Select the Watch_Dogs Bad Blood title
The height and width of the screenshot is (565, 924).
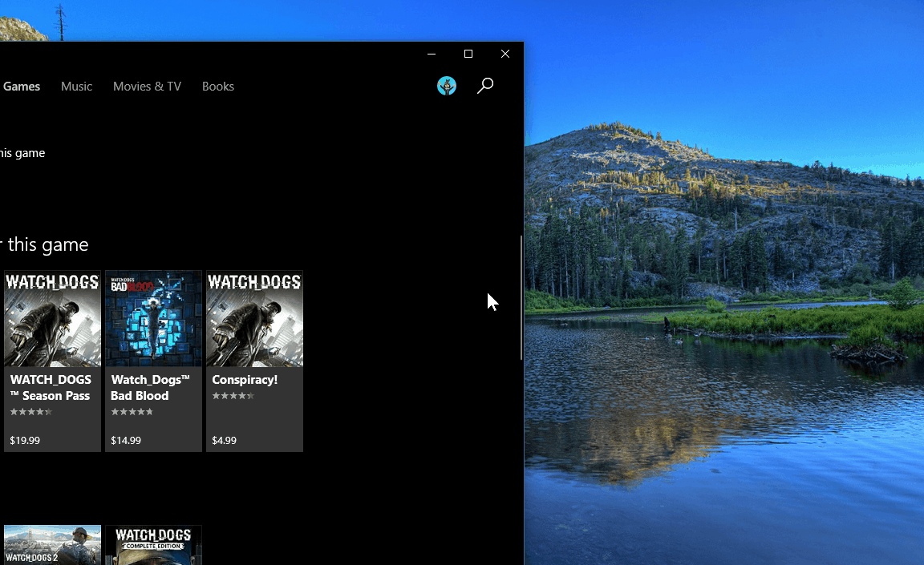(150, 388)
